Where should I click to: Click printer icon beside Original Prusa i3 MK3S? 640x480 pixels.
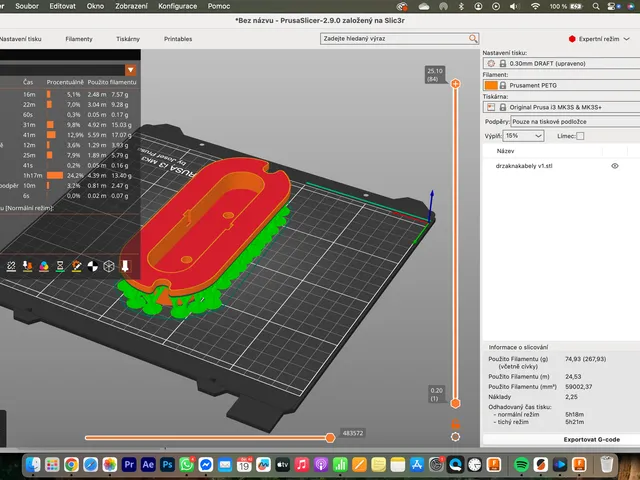click(x=491, y=107)
